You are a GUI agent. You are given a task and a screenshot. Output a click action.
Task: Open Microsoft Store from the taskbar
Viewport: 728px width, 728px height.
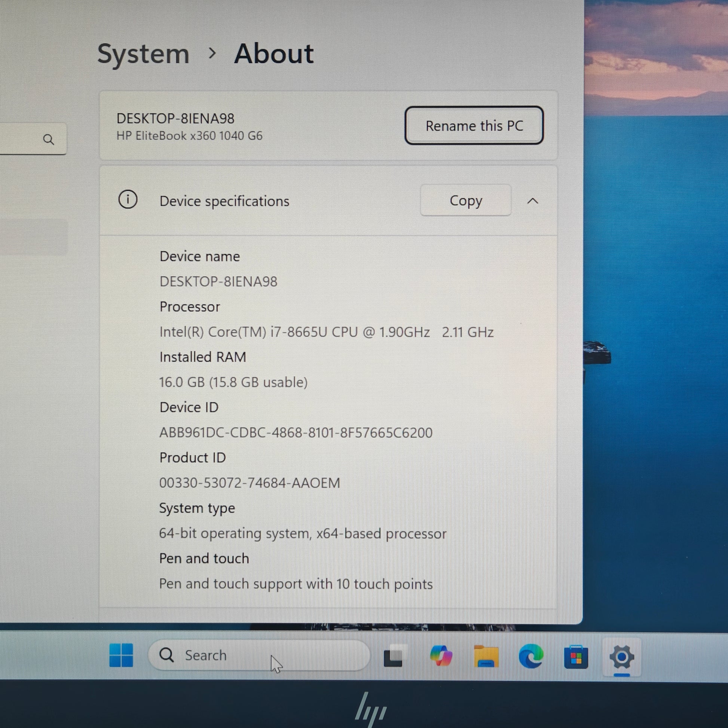click(576, 657)
